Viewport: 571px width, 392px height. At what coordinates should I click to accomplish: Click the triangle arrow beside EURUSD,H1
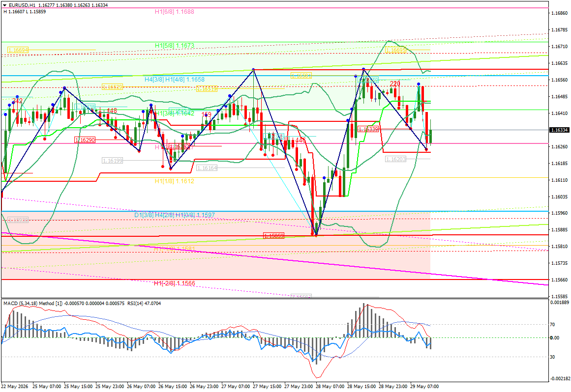point(5,5)
